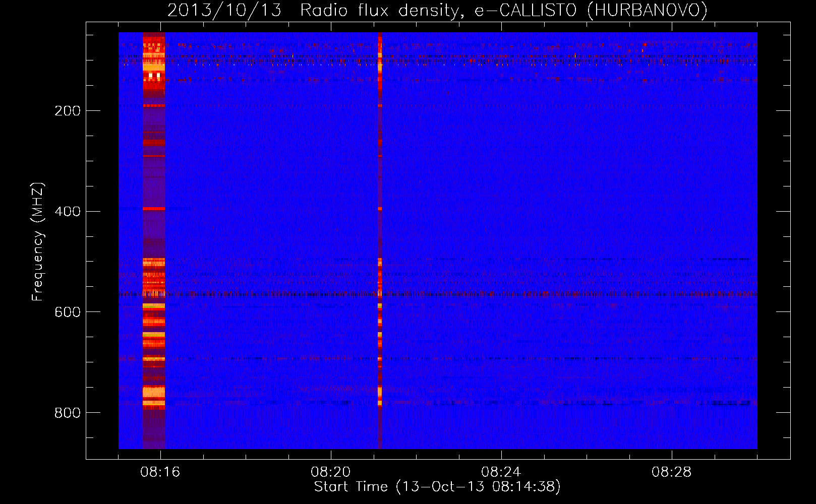The height and width of the screenshot is (504, 816).
Task: Click the 400 frequency tick label
Action: pos(68,212)
